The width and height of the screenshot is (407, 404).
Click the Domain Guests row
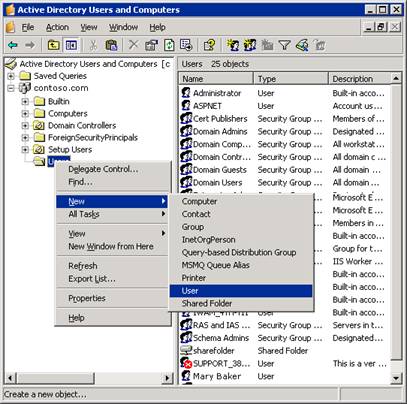tap(284, 170)
